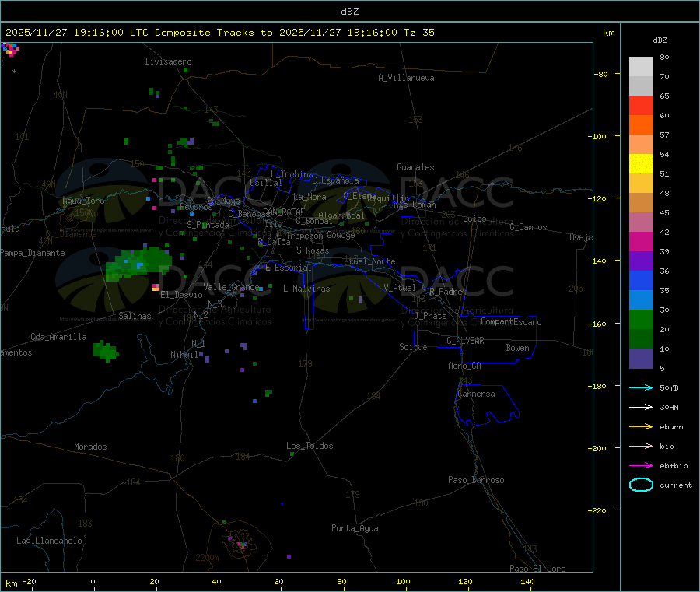Click the light blue 30-35 dBZ swatch

641,300
